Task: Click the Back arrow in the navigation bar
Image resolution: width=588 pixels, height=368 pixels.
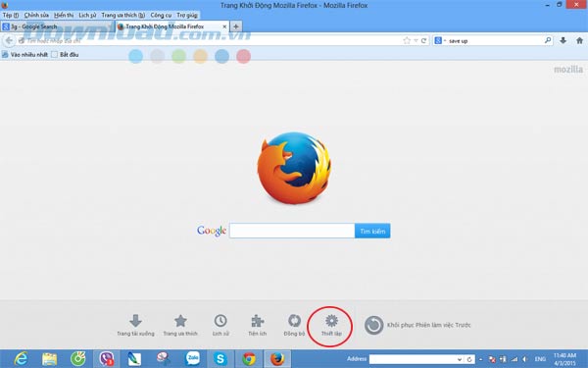Action: point(9,40)
